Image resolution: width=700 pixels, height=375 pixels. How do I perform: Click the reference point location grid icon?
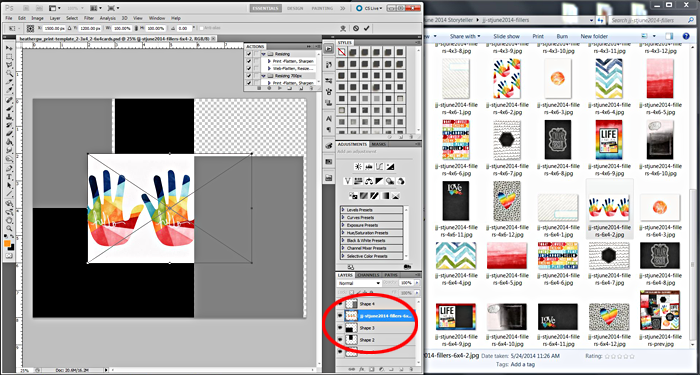30,28
